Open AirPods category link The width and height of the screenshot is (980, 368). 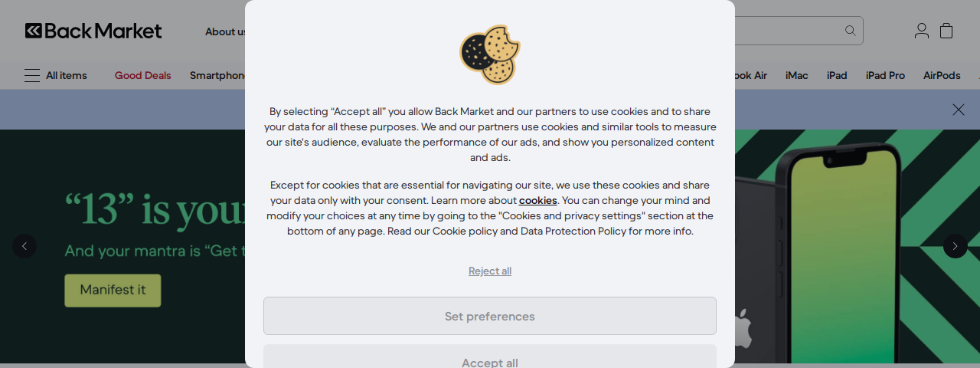coord(942,75)
